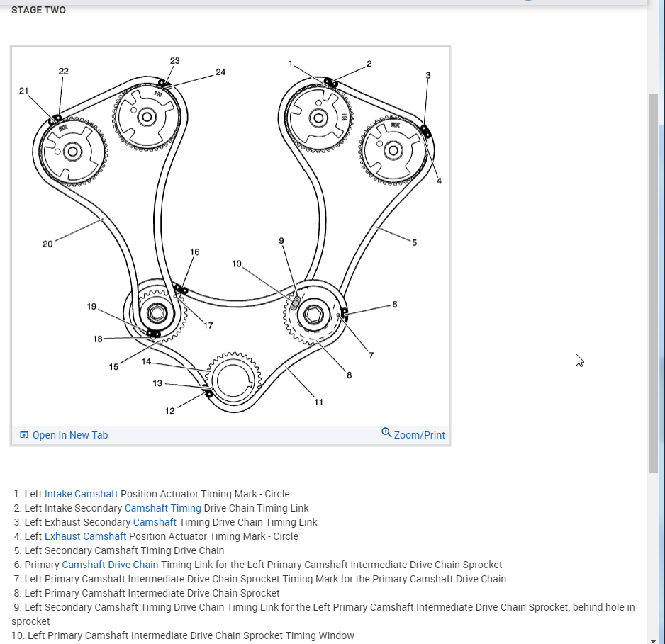Open the diagram via Open In New Tab text
The height and width of the screenshot is (644, 665).
click(70, 435)
